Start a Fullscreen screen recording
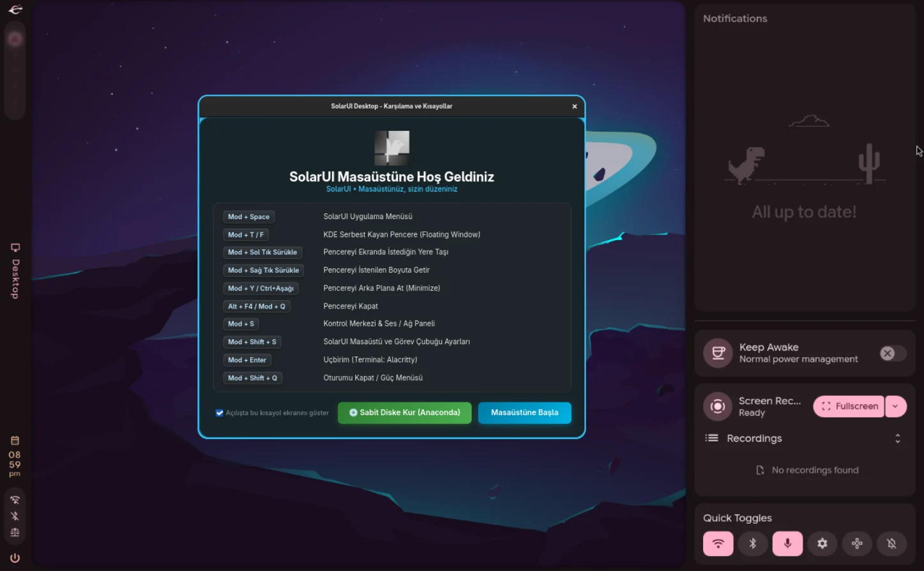Screen dimensions: 924x571 tap(849, 406)
